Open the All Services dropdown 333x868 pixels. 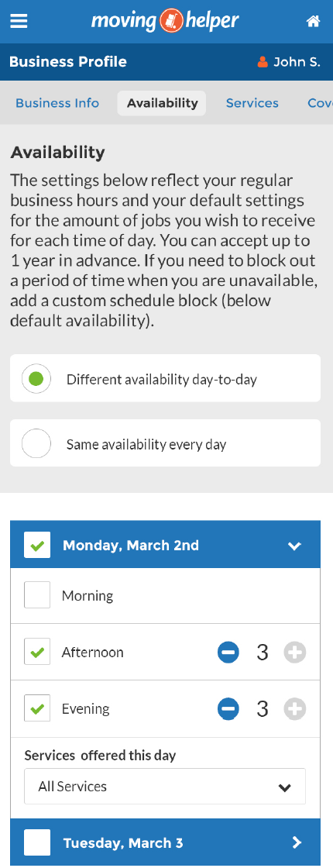point(165,787)
